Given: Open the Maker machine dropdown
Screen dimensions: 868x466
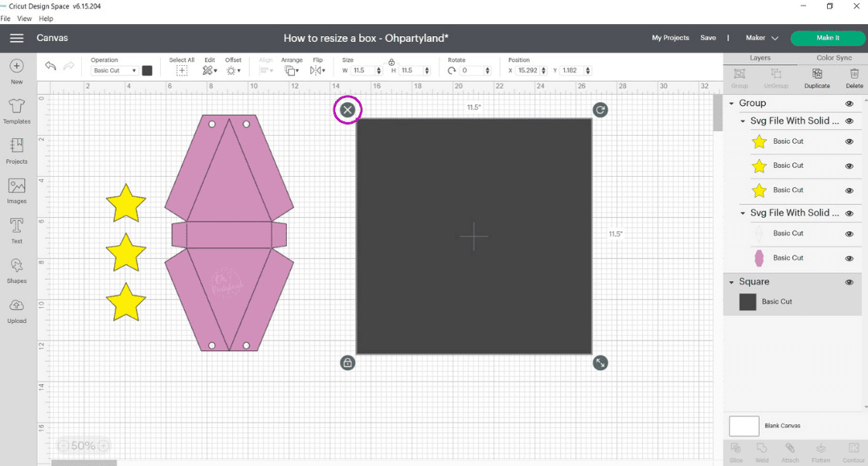Looking at the screenshot, I should pyautogui.click(x=762, y=38).
